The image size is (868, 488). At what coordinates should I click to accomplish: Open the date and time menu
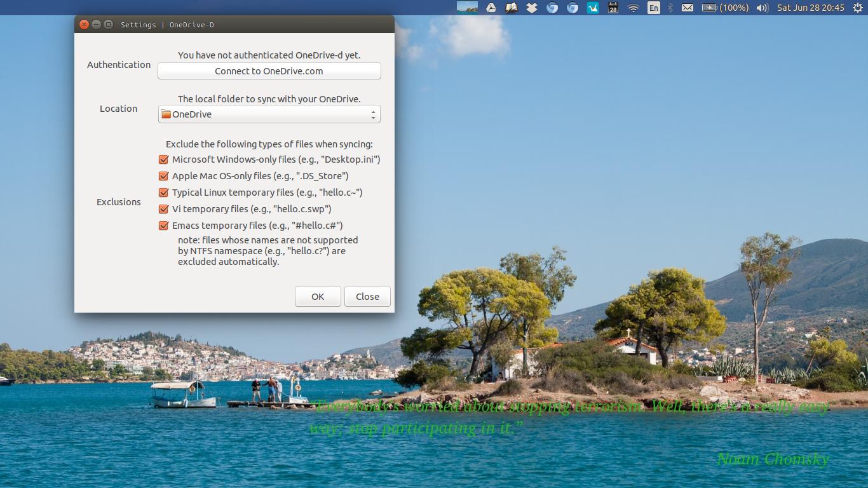[x=810, y=8]
